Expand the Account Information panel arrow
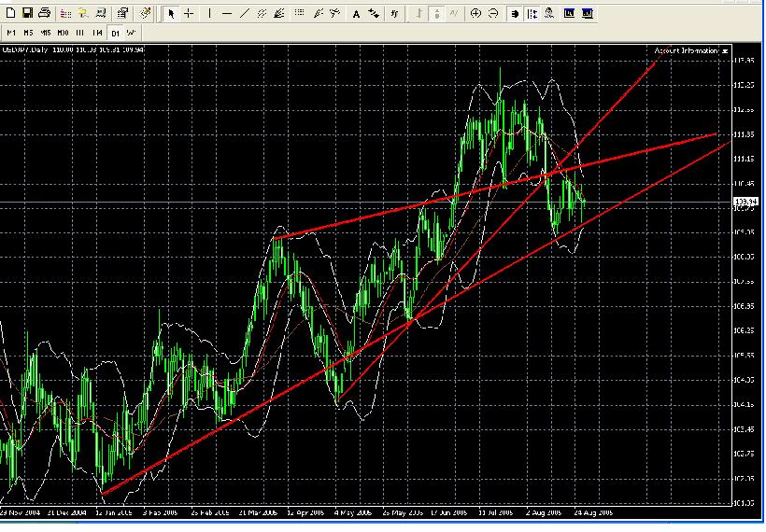This screenshot has height=532, width=766. click(725, 50)
